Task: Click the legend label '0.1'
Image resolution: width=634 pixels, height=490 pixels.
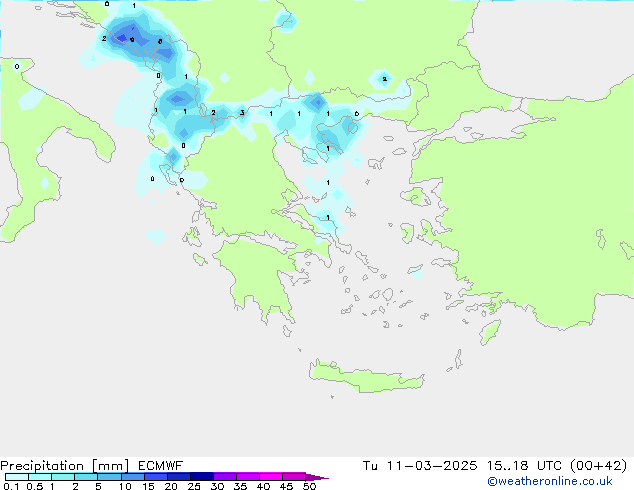Action: (x=11, y=486)
